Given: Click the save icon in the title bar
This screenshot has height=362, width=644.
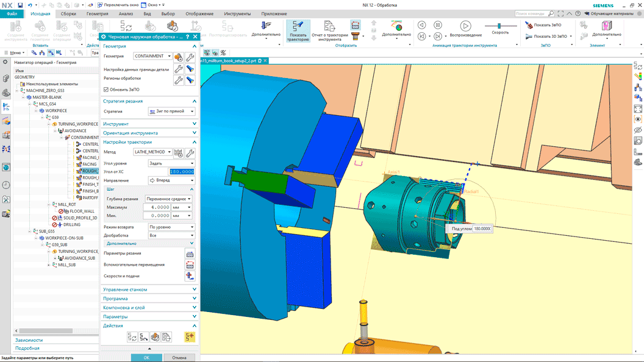Looking at the screenshot, I should pos(20,5).
